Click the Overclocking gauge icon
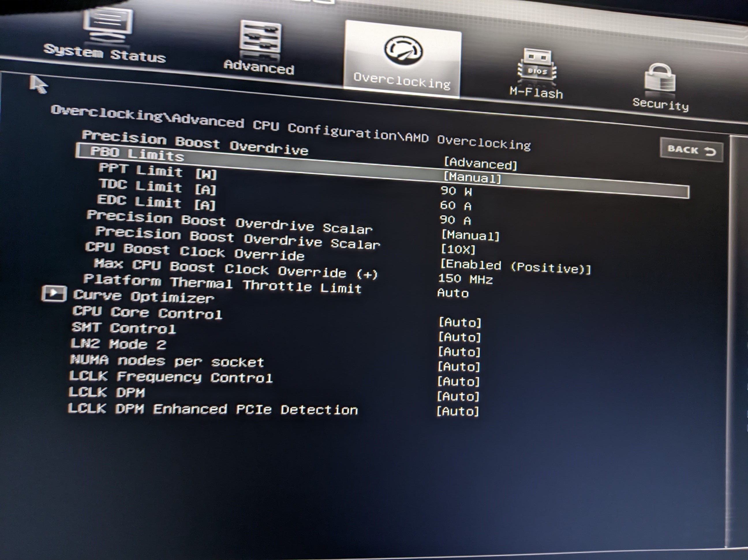The image size is (748, 560). [403, 51]
